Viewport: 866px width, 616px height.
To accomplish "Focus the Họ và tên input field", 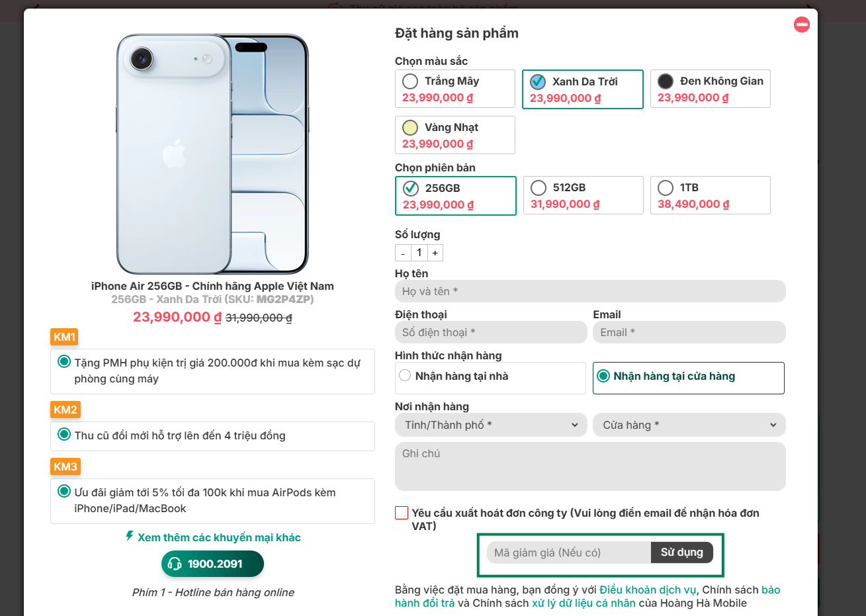I will [x=589, y=291].
